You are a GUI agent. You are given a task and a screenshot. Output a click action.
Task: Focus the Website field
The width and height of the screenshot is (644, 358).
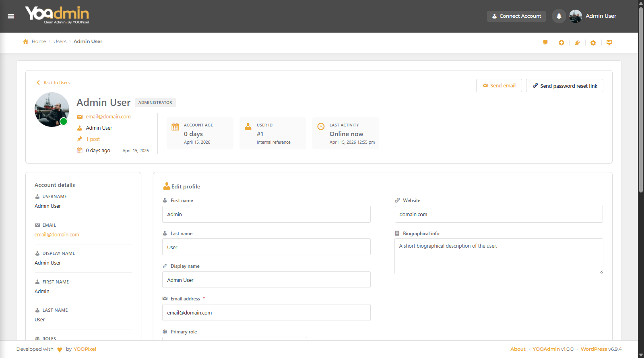click(499, 214)
